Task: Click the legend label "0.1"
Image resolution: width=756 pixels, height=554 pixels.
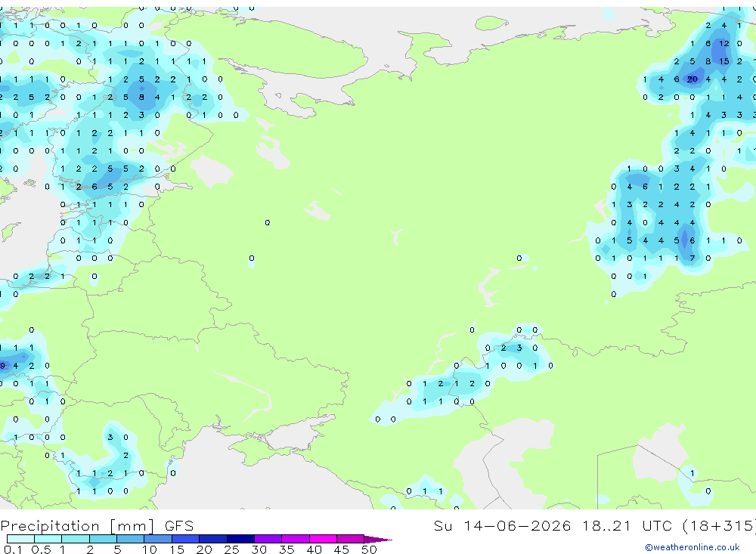Action: pos(13,549)
